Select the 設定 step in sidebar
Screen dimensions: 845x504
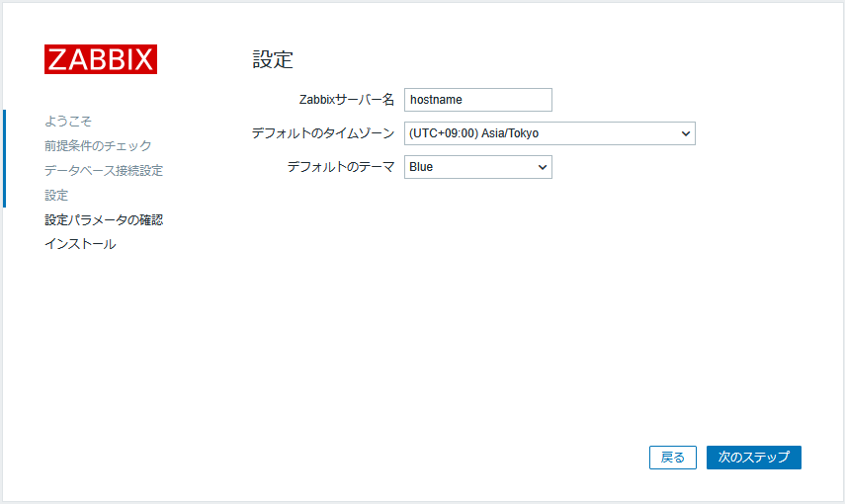point(56,195)
